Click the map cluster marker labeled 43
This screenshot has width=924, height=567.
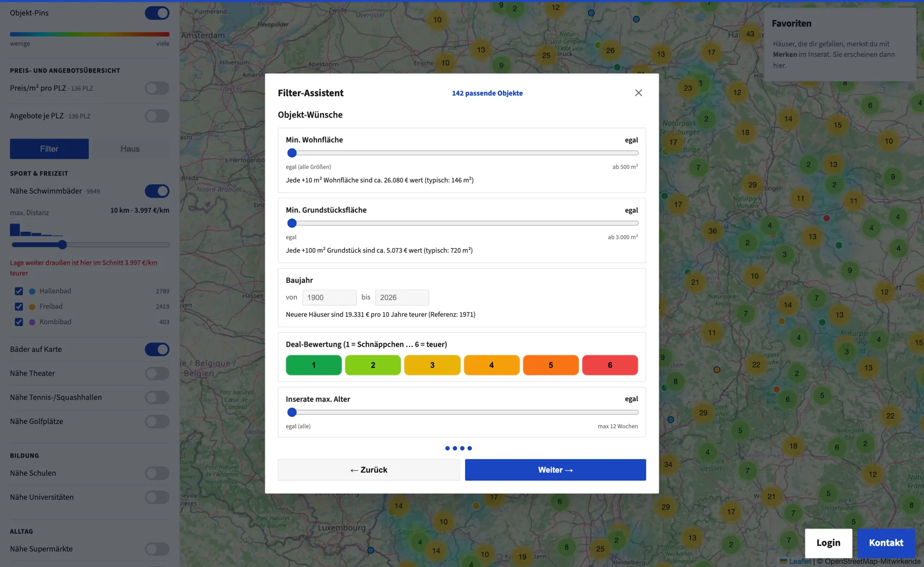click(x=750, y=34)
